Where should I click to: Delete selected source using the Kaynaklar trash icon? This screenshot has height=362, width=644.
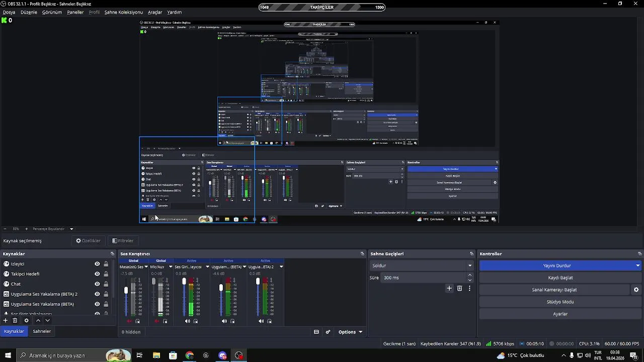click(x=15, y=320)
